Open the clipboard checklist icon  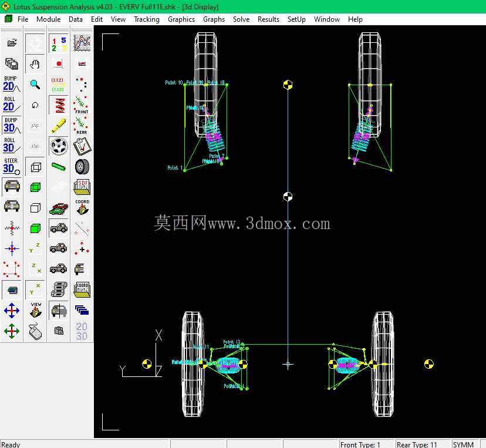coord(82,146)
